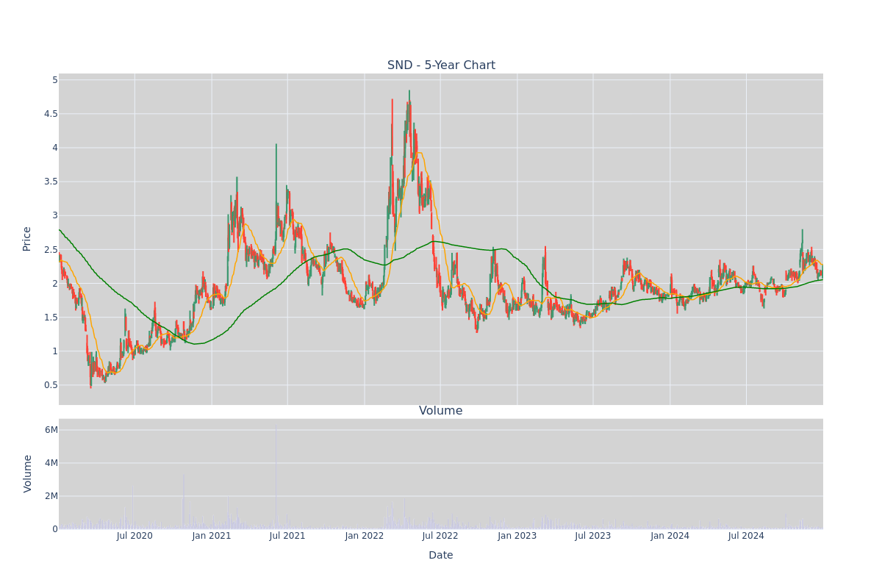Click the 4.5 price axis tick

51,114
